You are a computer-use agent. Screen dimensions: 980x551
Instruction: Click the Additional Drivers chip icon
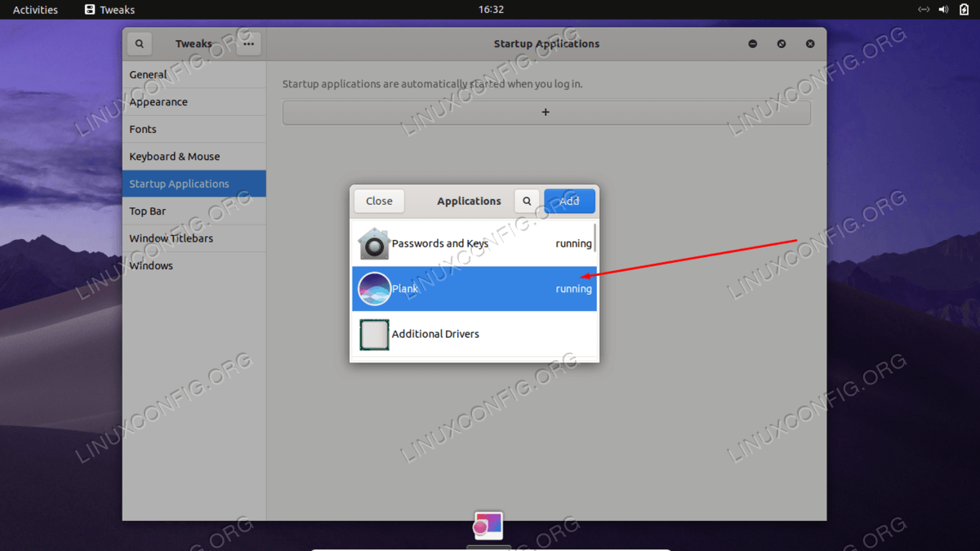374,334
